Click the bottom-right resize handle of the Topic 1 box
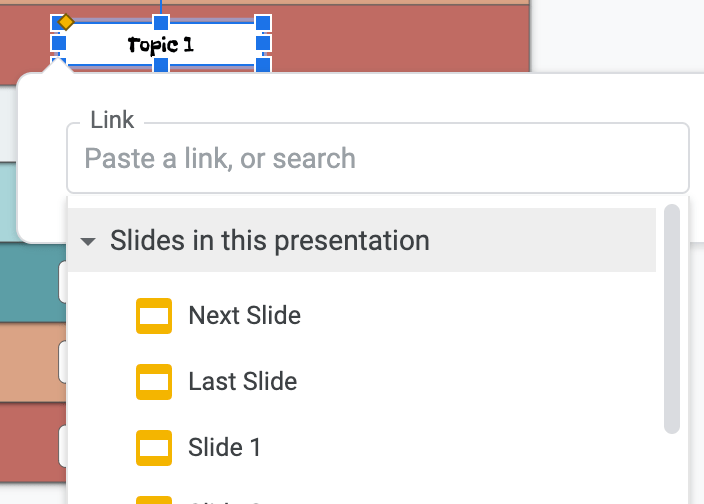This screenshot has width=704, height=504. coord(263,65)
